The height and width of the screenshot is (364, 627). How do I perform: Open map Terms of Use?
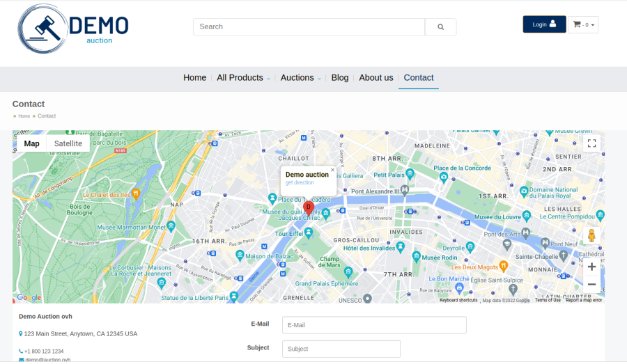click(548, 300)
